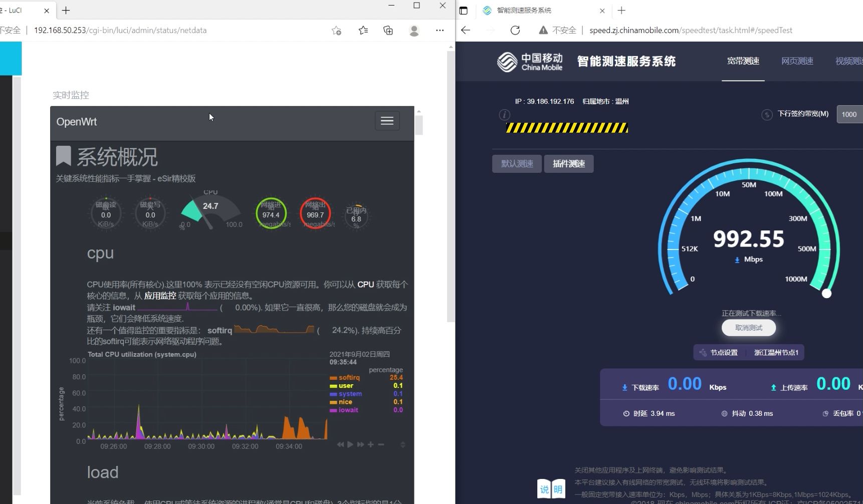Rewind the CPU chart timeline
The image size is (863, 504).
click(x=340, y=444)
